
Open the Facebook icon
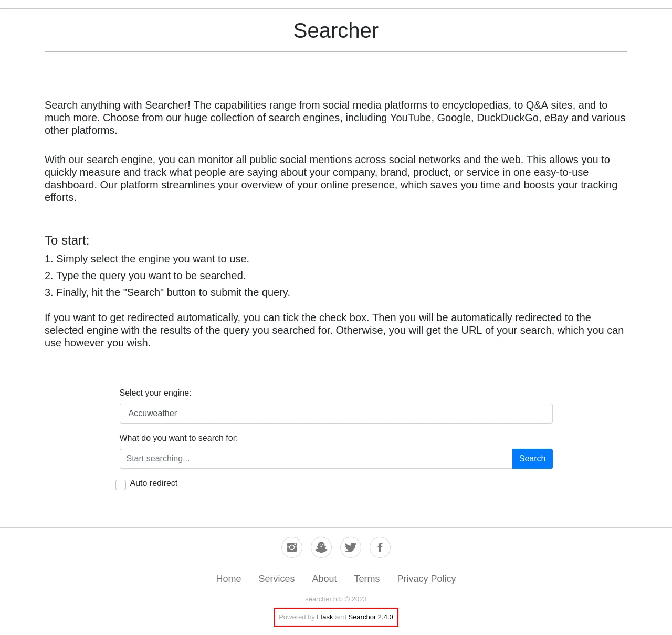click(380, 547)
